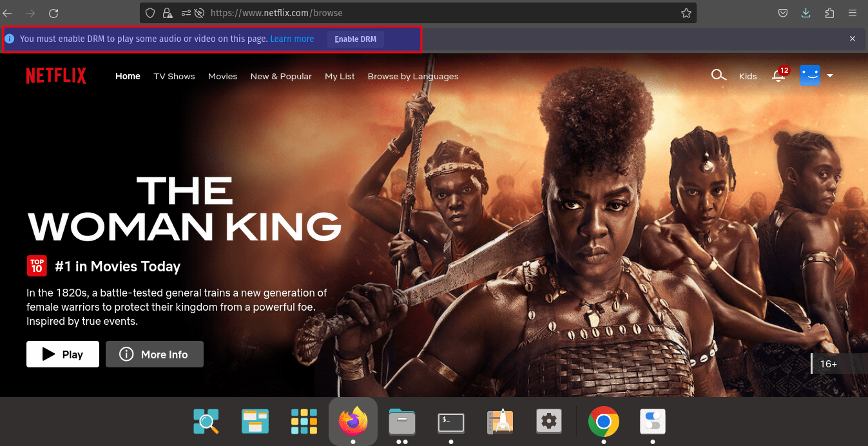This screenshot has height=446, width=868.
Task: Open the Netflix search magnifier
Action: 718,75
